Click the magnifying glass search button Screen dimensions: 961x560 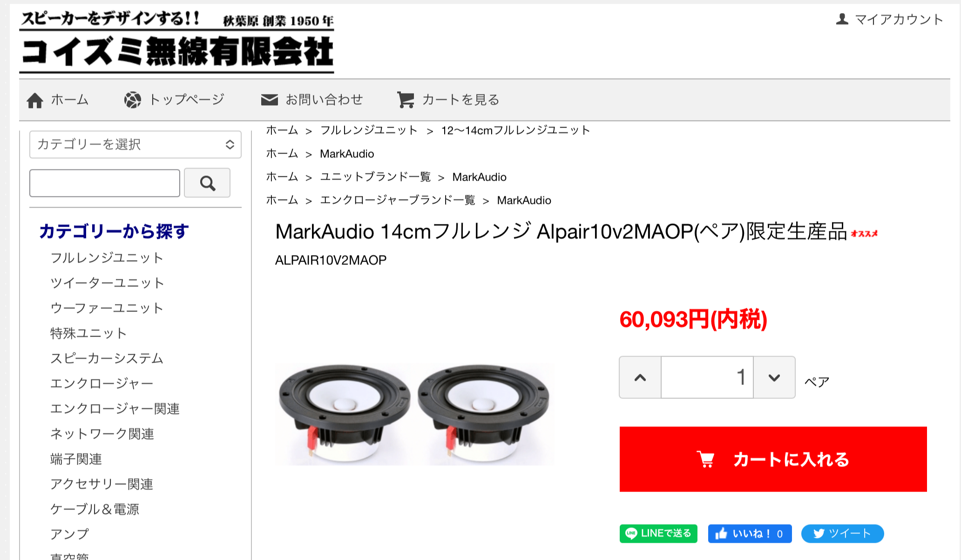pos(207,183)
